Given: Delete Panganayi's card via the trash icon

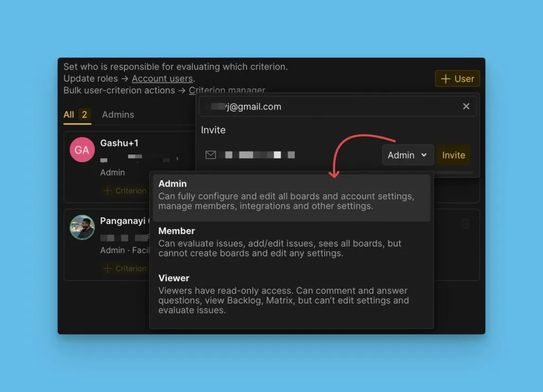Looking at the screenshot, I should point(465,224).
